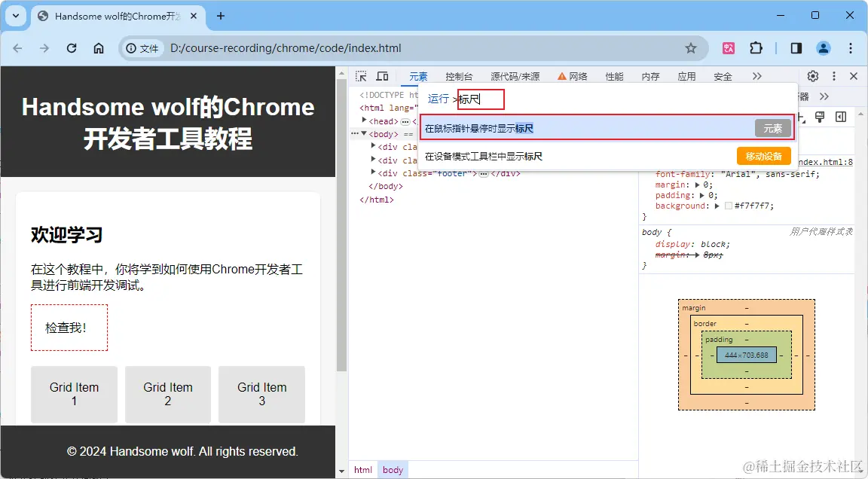Expand the head element node
The image size is (868, 479).
pos(364,121)
